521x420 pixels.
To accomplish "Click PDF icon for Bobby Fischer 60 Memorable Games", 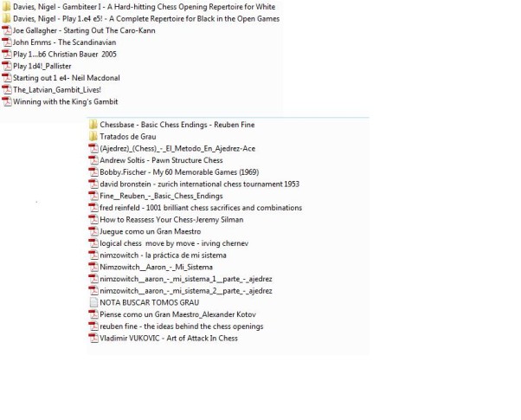I will [x=93, y=172].
